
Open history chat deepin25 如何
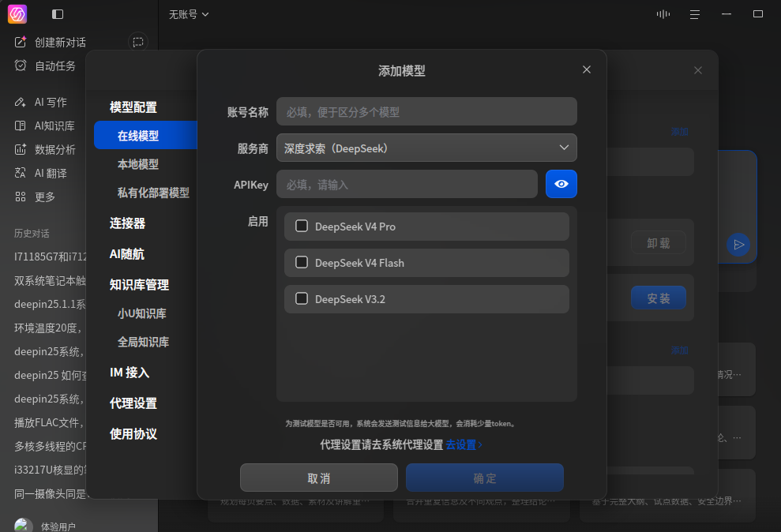[x=51, y=375]
